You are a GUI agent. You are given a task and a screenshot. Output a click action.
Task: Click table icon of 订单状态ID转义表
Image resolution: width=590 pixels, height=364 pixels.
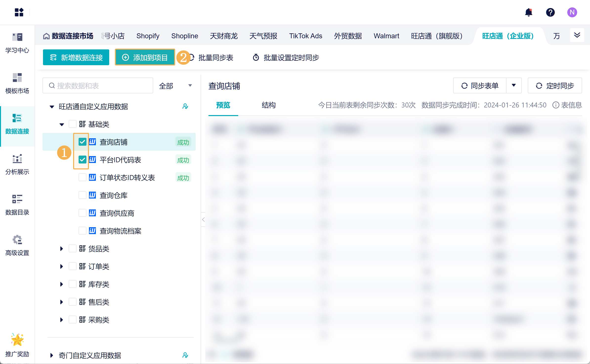(92, 178)
